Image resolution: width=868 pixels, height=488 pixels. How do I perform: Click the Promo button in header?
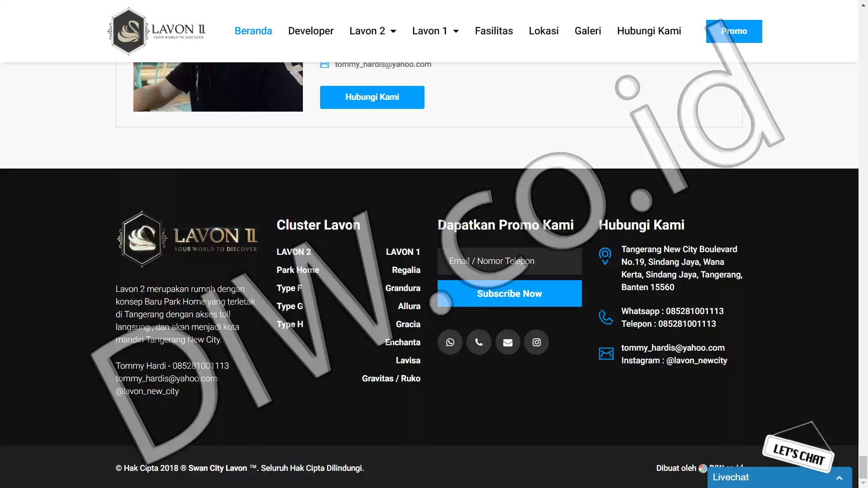(x=734, y=31)
